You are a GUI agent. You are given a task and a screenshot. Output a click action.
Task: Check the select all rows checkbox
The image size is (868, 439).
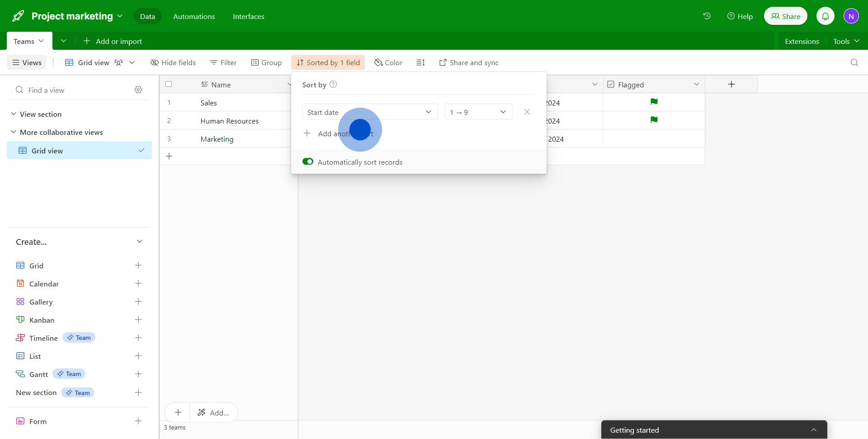click(x=169, y=84)
